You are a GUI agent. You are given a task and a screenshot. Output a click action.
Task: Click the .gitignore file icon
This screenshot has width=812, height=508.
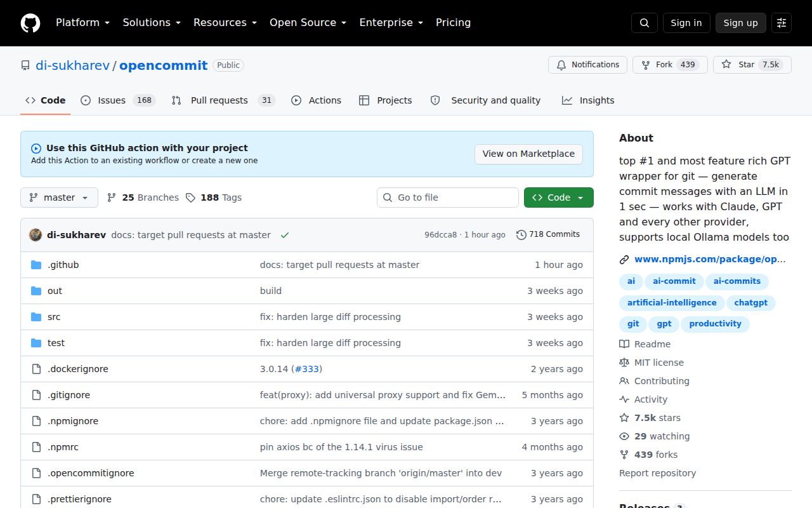tap(36, 395)
